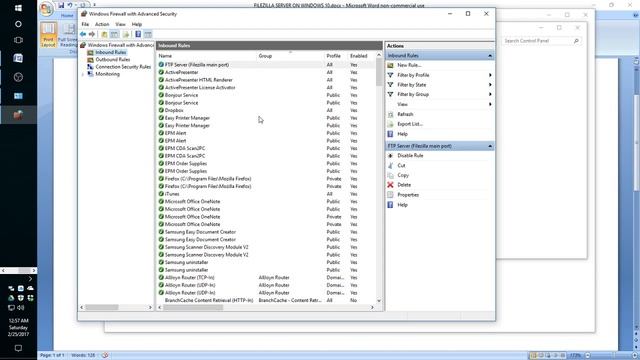Click the Cortana circle icon on taskbar
The image size is (640, 360).
(18, 24)
